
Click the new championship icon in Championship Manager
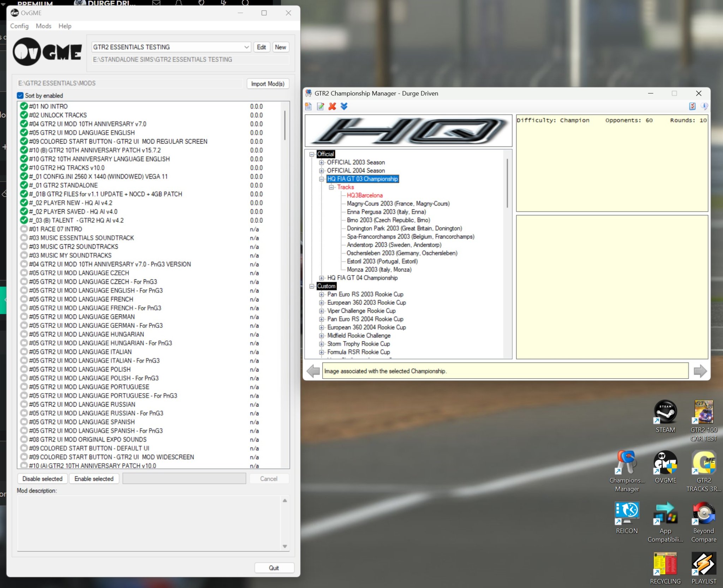[309, 106]
